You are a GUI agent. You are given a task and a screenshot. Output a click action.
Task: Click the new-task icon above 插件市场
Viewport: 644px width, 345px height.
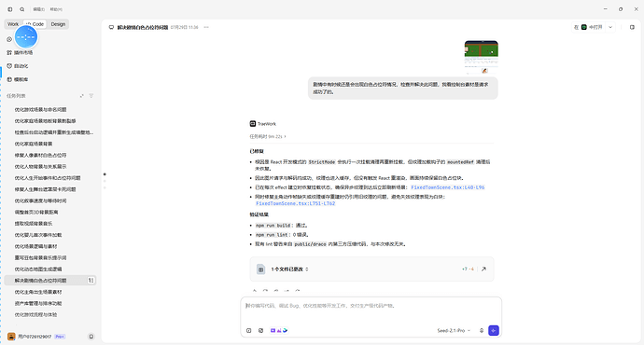click(x=9, y=39)
